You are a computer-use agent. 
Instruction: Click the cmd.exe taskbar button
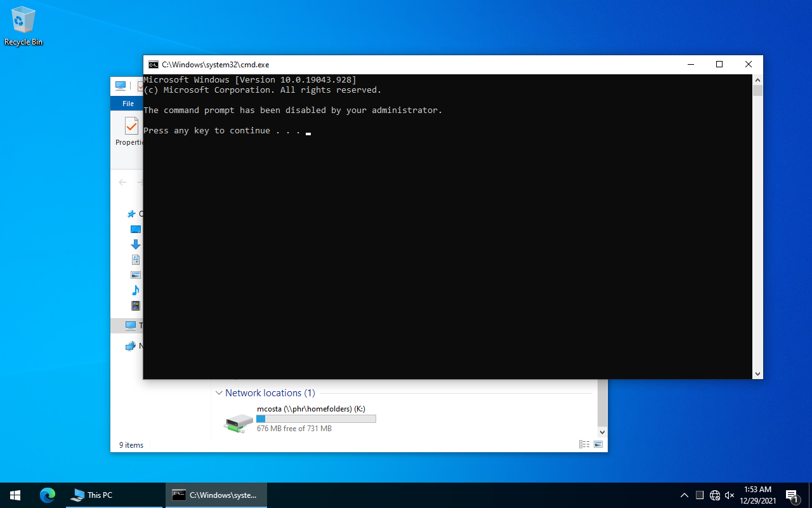tap(216, 495)
